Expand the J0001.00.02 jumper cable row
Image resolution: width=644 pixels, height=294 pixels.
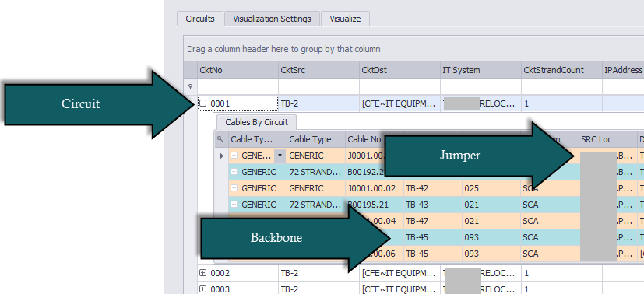[234, 188]
